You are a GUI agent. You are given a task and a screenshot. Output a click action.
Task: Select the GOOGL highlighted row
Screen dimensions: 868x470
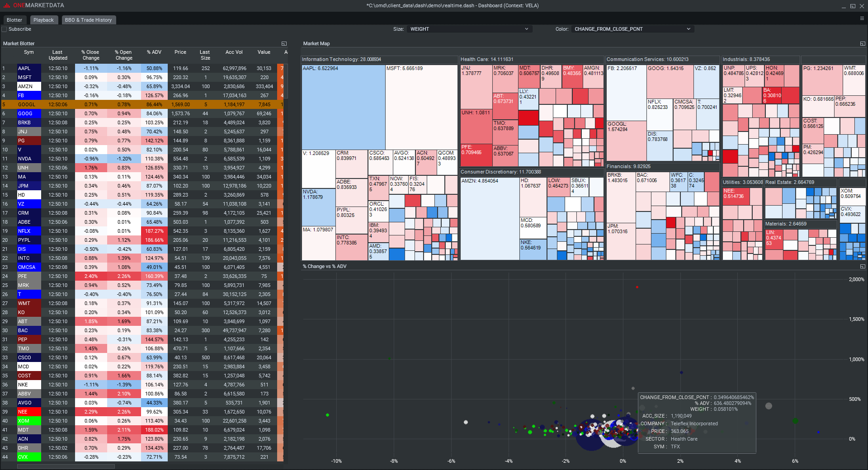tap(142, 104)
